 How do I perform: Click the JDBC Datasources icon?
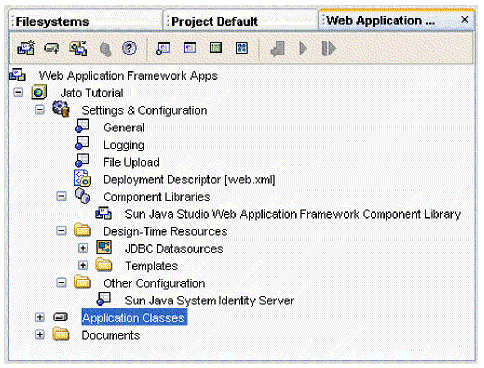[104, 248]
